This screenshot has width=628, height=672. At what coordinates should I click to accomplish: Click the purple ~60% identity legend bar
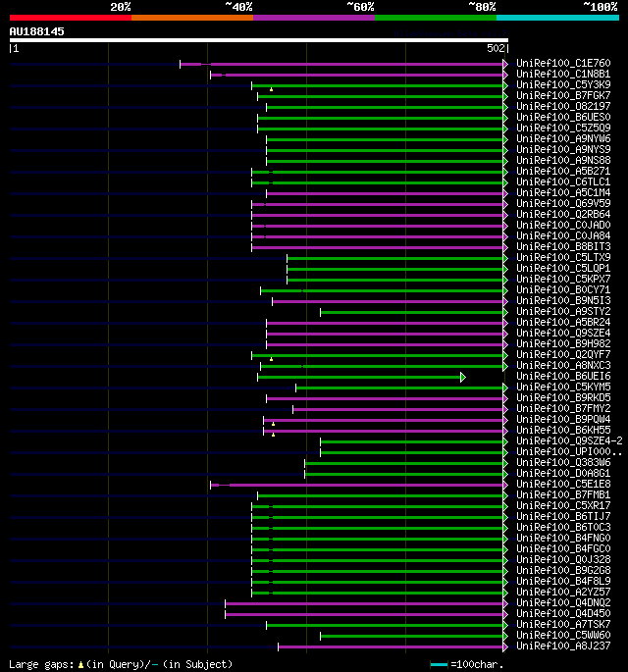pyautogui.click(x=314, y=18)
